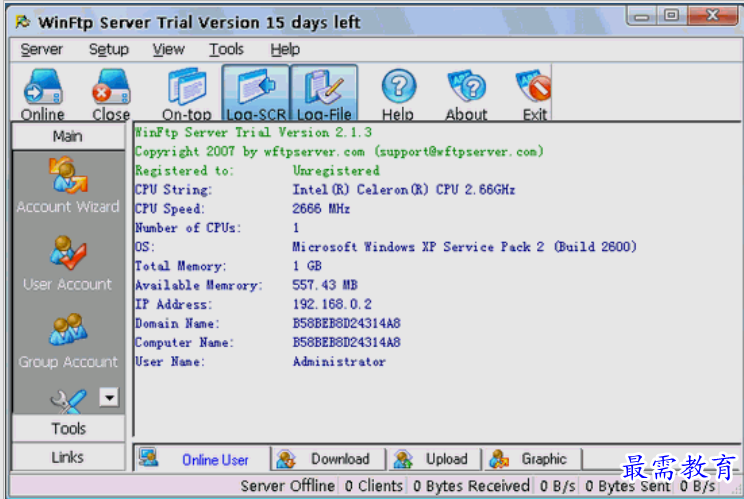The image size is (744, 499).
Task: Click the sidebar scroll-down arrow button
Action: coord(109,397)
